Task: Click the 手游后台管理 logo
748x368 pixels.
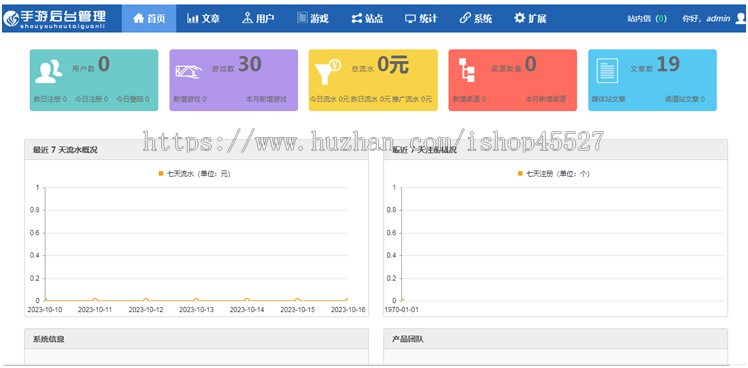Action: pos(54,19)
